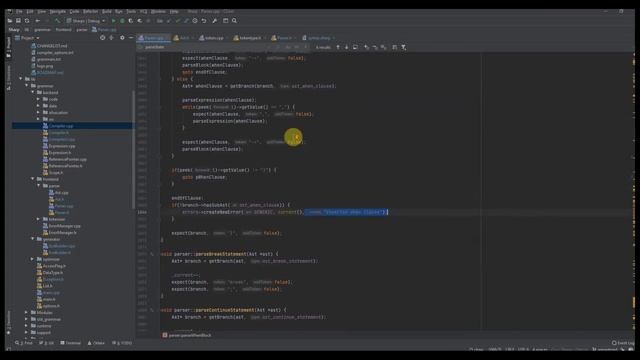Click the locate file target icon
640x360 pixels.
point(102,38)
